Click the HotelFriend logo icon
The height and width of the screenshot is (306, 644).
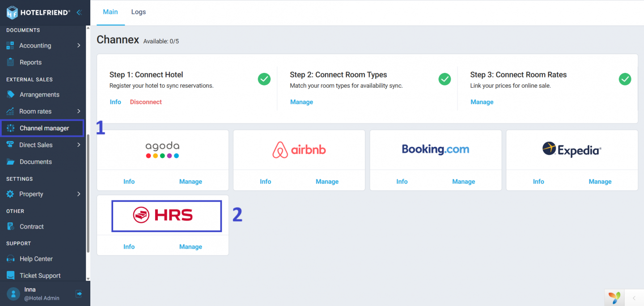click(x=12, y=13)
